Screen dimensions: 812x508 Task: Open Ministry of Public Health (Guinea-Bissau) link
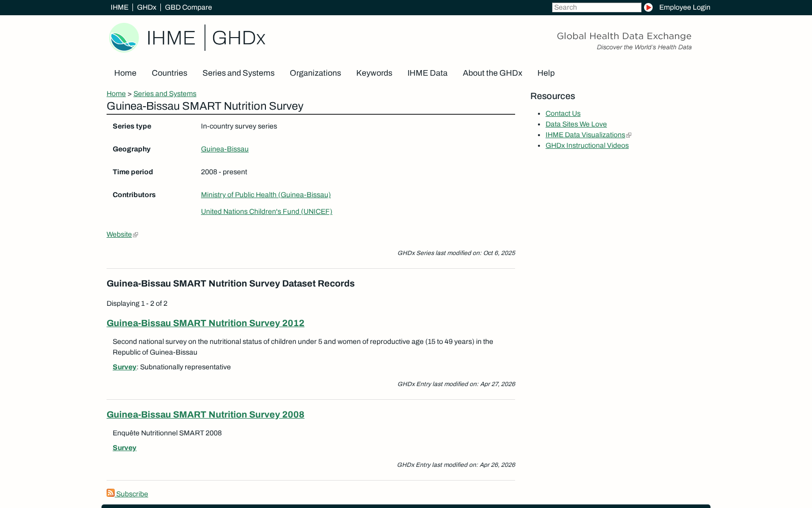(x=266, y=195)
